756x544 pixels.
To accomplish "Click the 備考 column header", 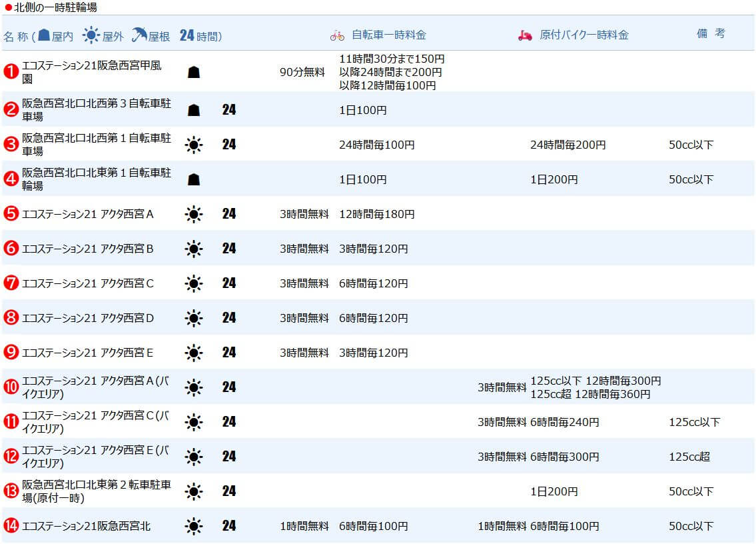I will click(711, 33).
